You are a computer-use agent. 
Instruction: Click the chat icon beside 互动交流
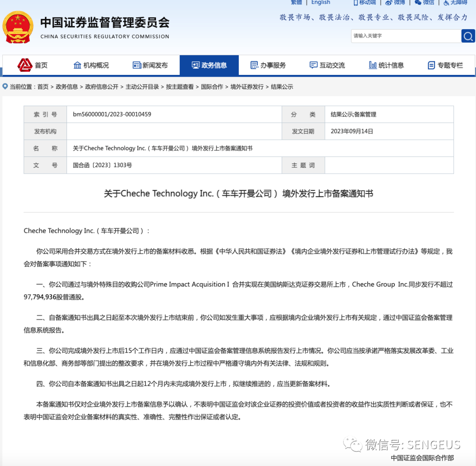click(x=313, y=65)
